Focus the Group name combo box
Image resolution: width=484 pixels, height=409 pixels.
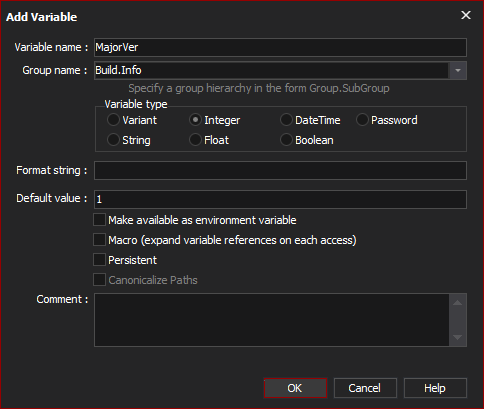(x=272, y=70)
